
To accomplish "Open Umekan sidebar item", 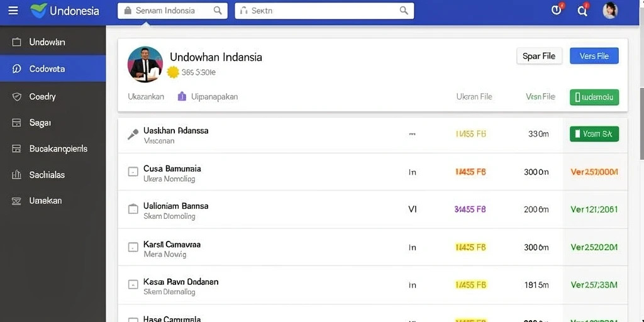I will point(53,201).
